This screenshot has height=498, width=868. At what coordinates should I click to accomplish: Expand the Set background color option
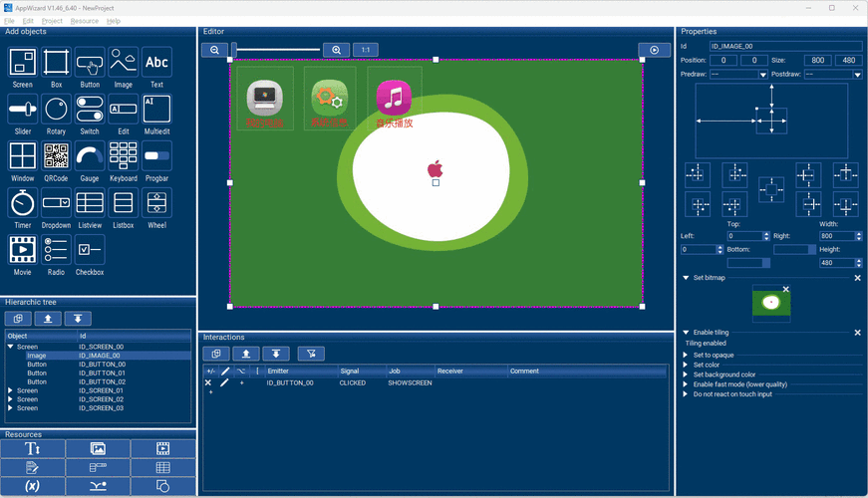(x=686, y=374)
